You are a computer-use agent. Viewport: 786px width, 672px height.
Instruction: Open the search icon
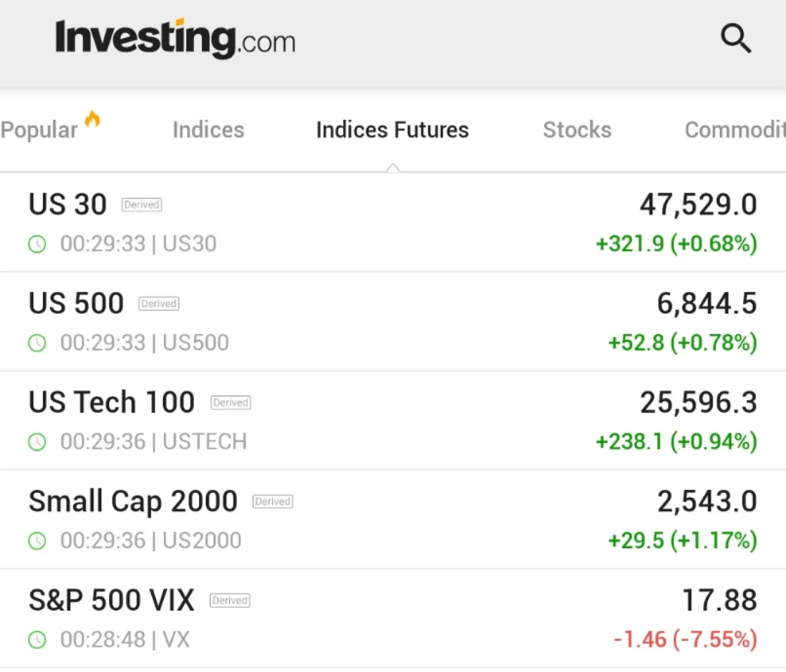tap(736, 39)
